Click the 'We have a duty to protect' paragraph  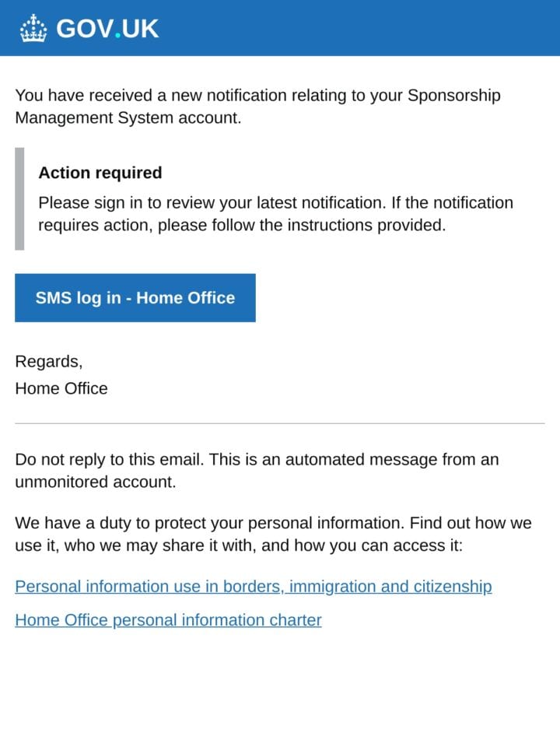coord(273,534)
